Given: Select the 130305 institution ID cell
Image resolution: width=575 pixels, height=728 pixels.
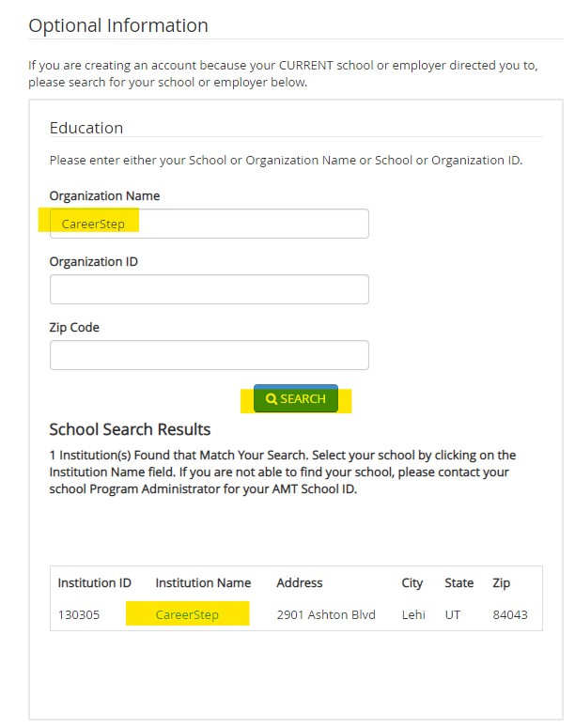Looking at the screenshot, I should [80, 614].
